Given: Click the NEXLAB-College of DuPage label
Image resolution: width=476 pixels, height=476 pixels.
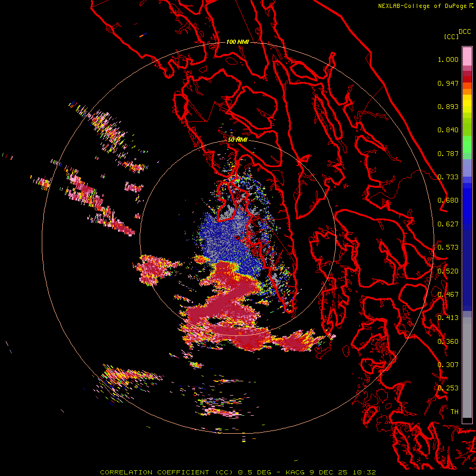Looking at the screenshot, I should [x=422, y=6].
